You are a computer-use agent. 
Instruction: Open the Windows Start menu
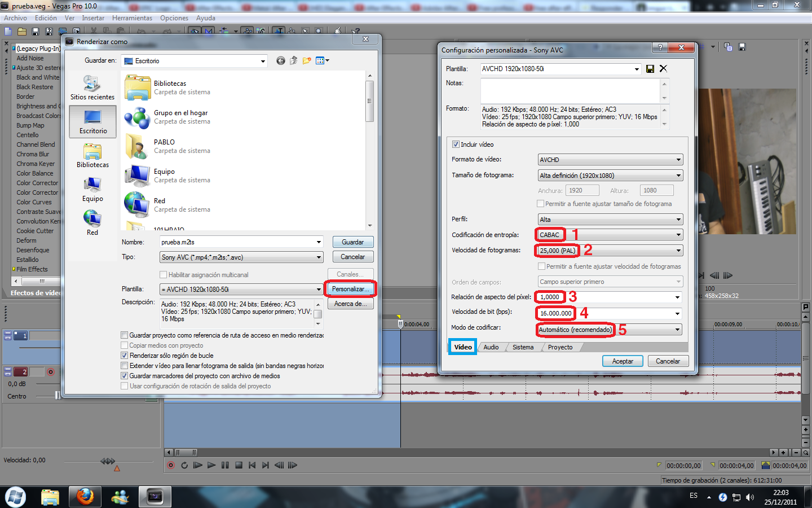15,497
